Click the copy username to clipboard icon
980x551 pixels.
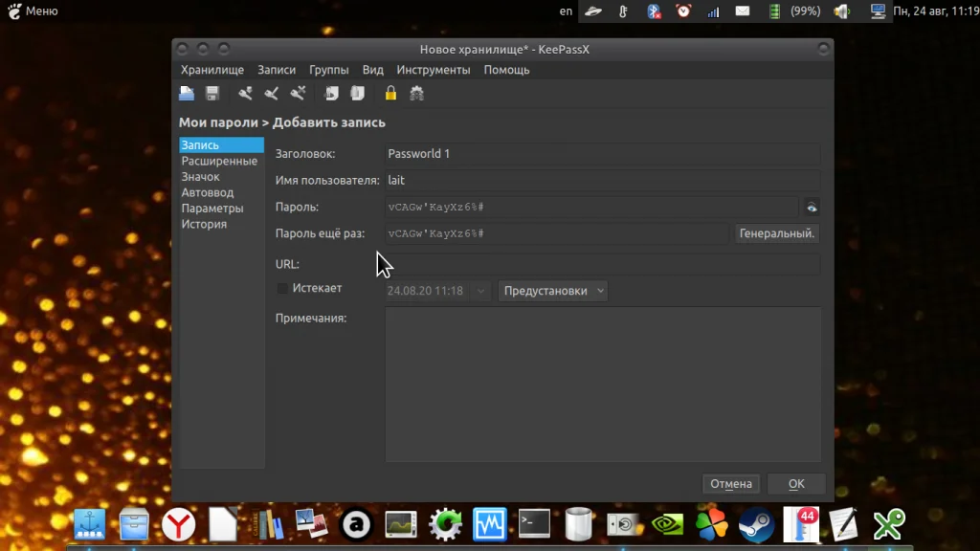pyautogui.click(x=331, y=94)
